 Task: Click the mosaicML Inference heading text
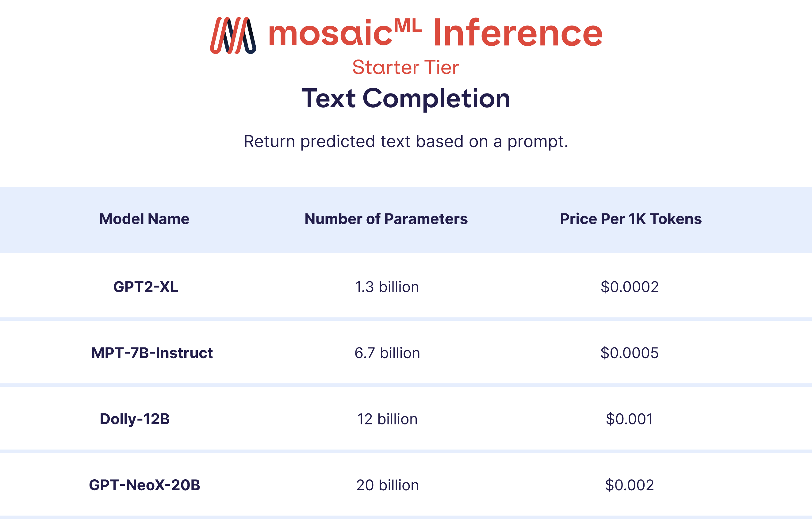(x=435, y=33)
